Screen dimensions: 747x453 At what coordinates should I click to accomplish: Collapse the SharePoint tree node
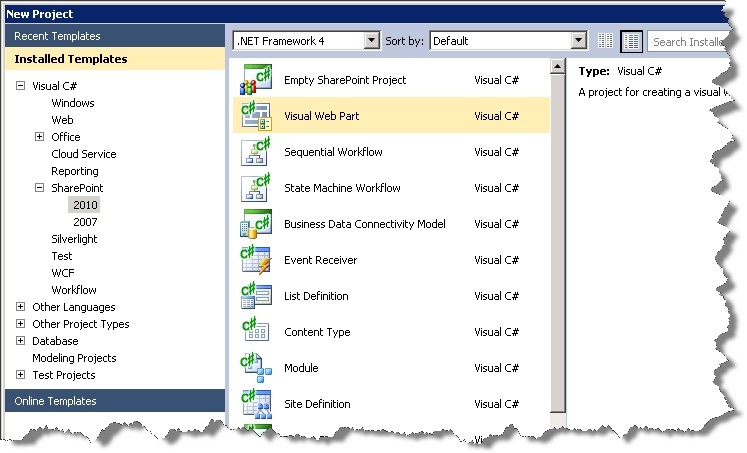(40, 188)
